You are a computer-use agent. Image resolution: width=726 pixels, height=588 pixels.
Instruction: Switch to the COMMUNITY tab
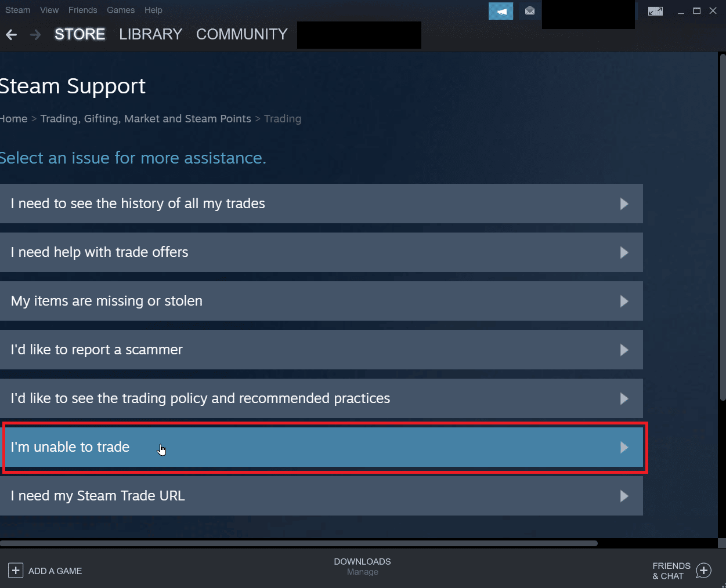[x=241, y=34]
